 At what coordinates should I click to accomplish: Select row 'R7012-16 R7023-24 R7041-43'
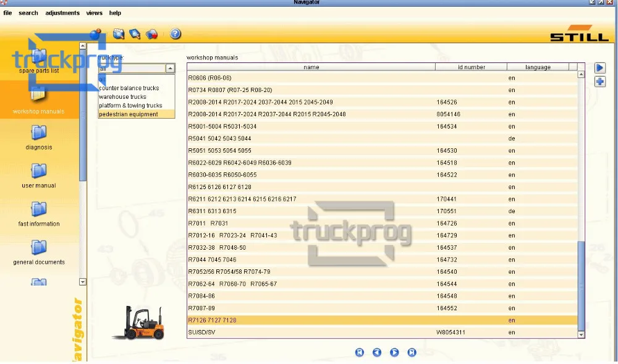383,235
